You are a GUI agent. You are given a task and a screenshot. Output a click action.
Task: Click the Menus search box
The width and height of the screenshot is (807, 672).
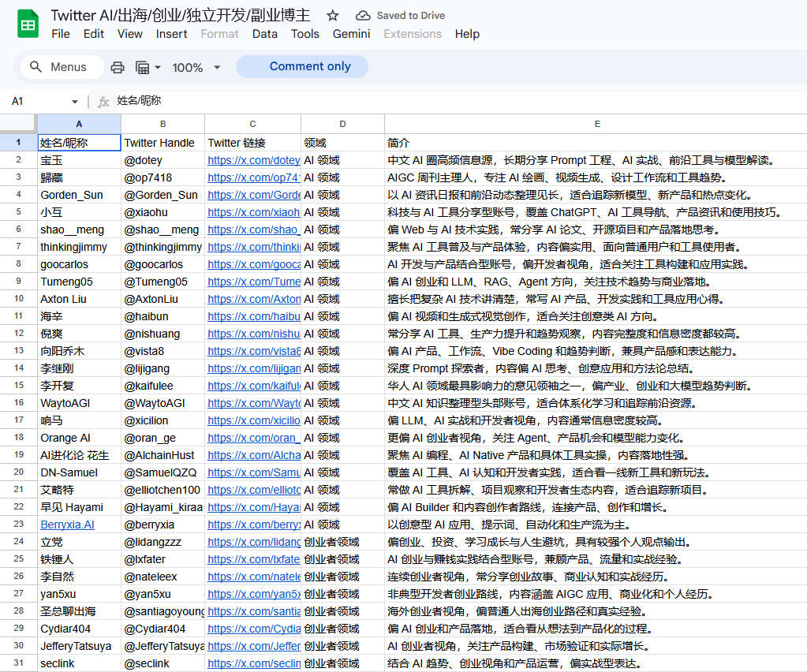tap(62, 67)
